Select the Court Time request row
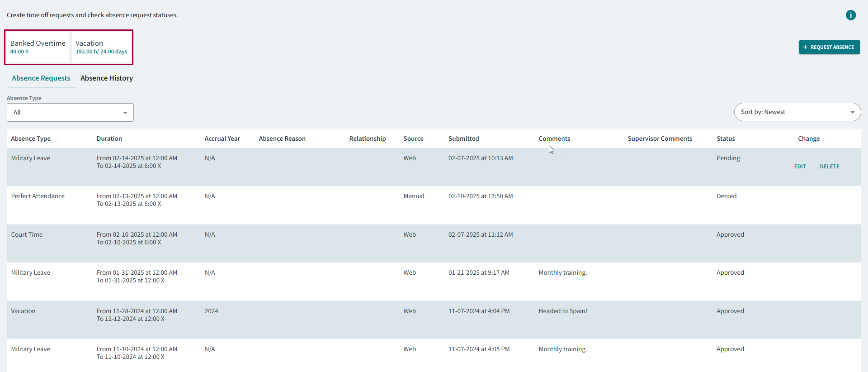 (x=27, y=234)
